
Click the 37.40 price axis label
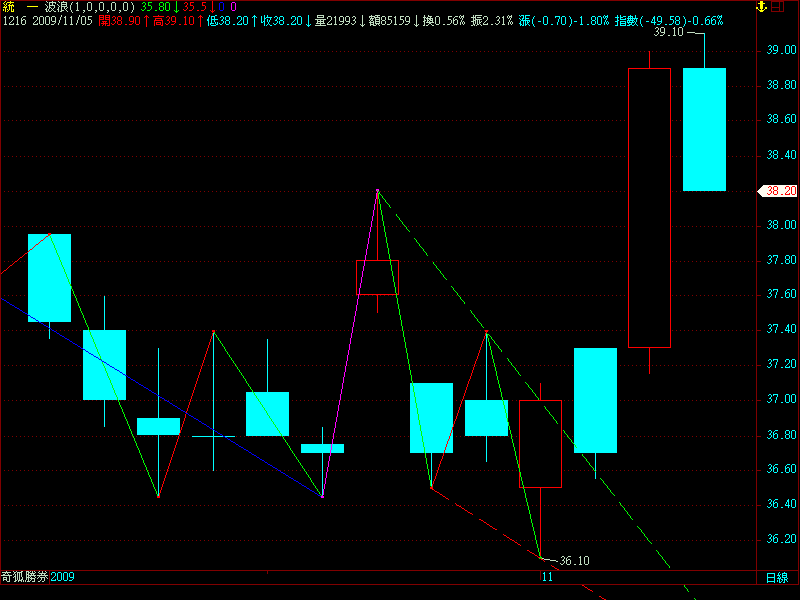coord(781,329)
